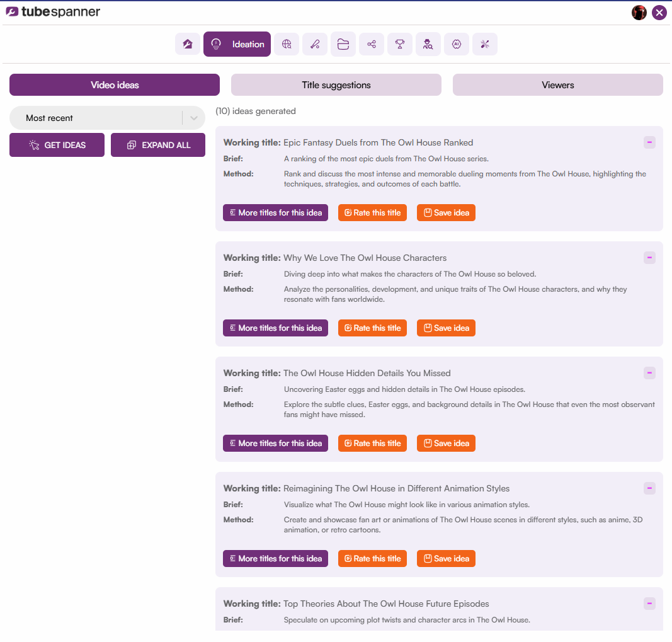Switch to the Viewers tab
Viewport: 672px width, 642px height.
(557, 85)
